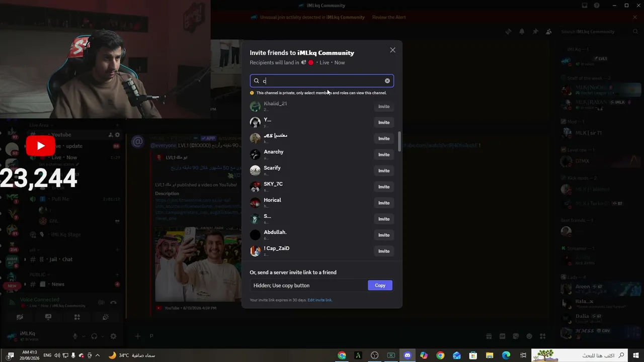Deafen with the headphones button

tap(94, 336)
